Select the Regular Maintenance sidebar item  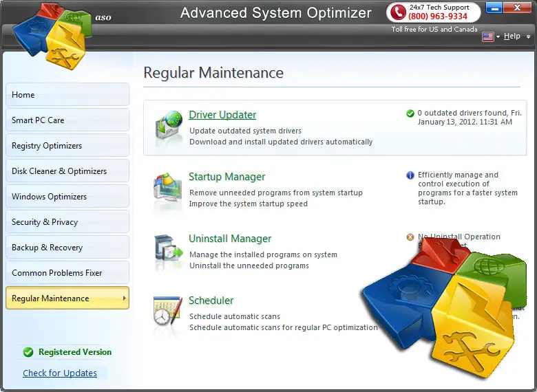pos(67,298)
